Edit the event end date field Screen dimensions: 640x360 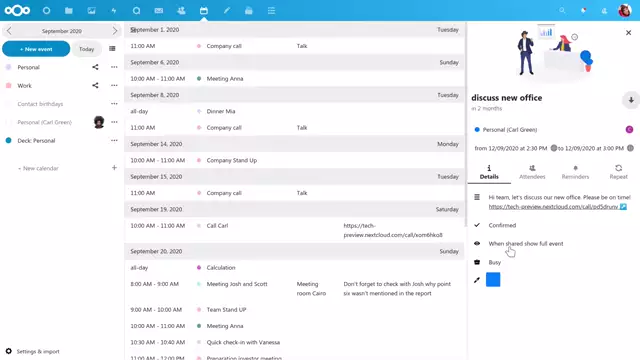tap(591, 148)
